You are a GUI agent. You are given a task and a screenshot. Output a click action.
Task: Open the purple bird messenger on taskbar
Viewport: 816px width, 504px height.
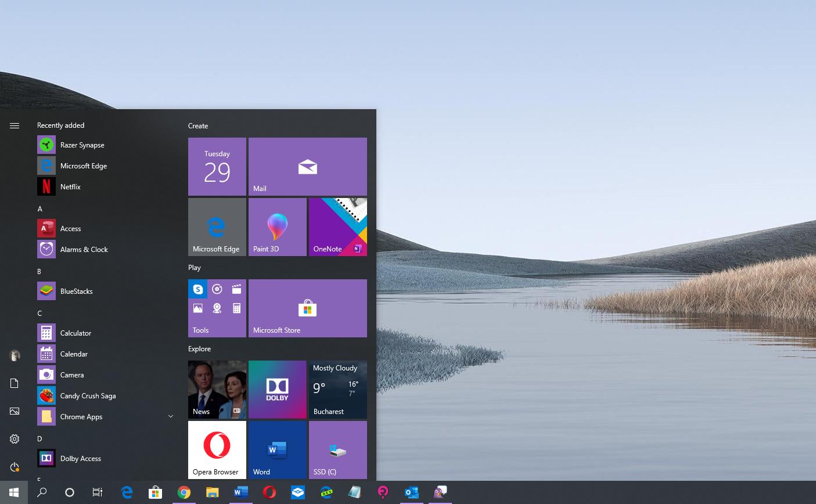[440, 492]
